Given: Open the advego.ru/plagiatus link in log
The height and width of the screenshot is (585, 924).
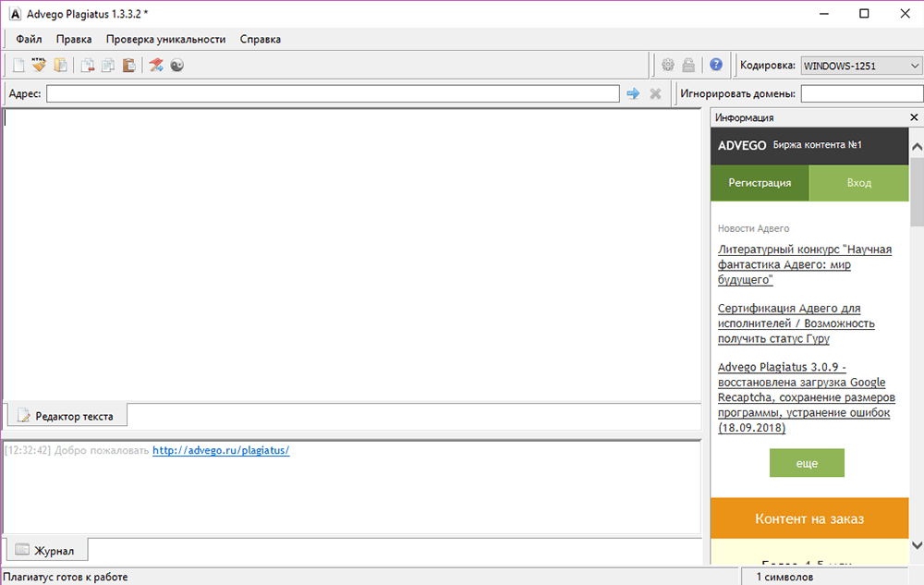Looking at the screenshot, I should pyautogui.click(x=221, y=450).
